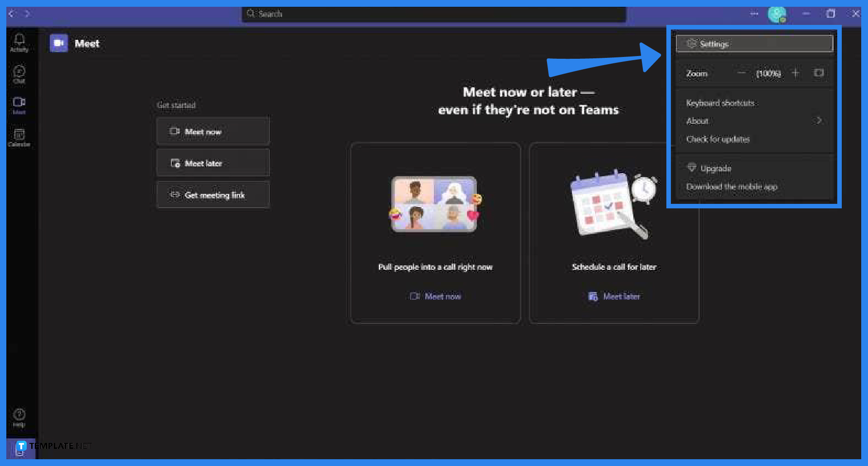Click the Meet now button under Get started
The width and height of the screenshot is (868, 466).
(212, 131)
